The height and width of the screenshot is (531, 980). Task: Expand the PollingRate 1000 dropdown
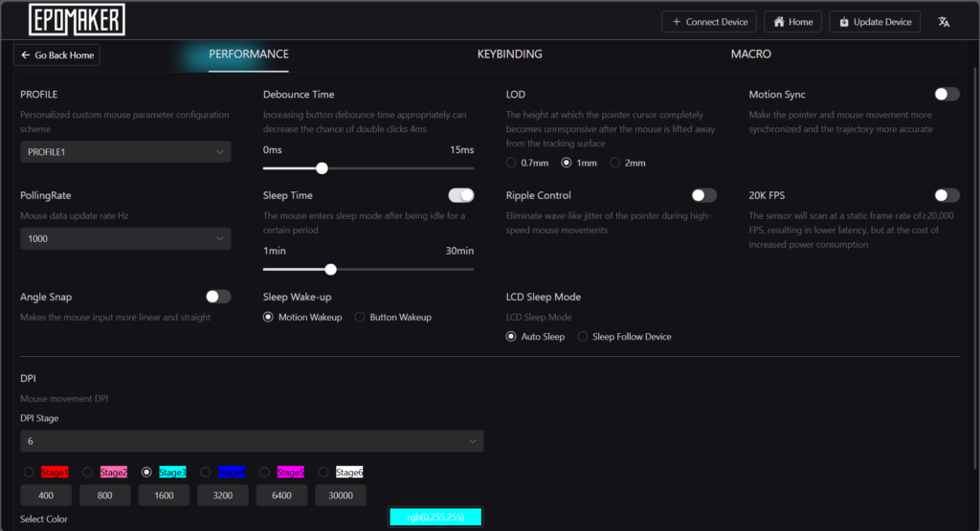(125, 238)
